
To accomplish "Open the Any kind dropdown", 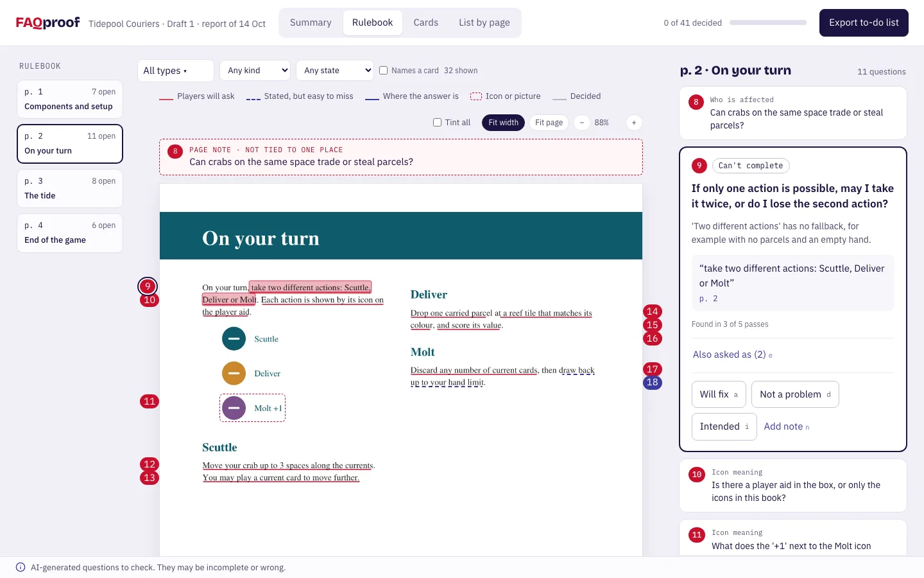I will click(255, 71).
